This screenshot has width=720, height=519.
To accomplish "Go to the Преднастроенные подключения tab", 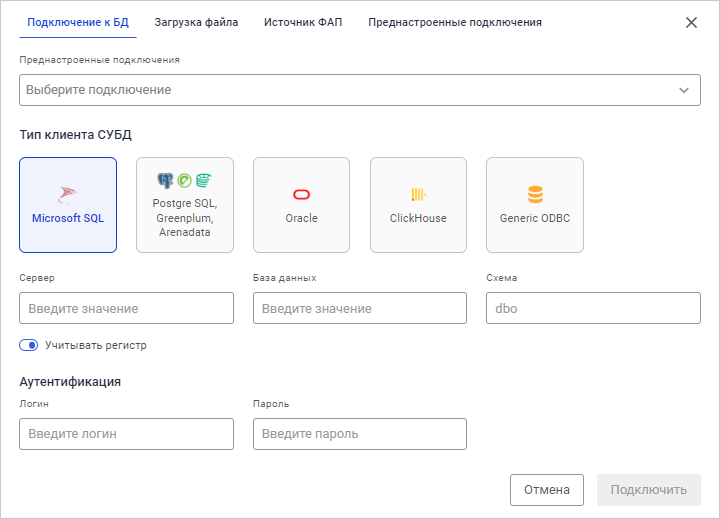I will (455, 22).
